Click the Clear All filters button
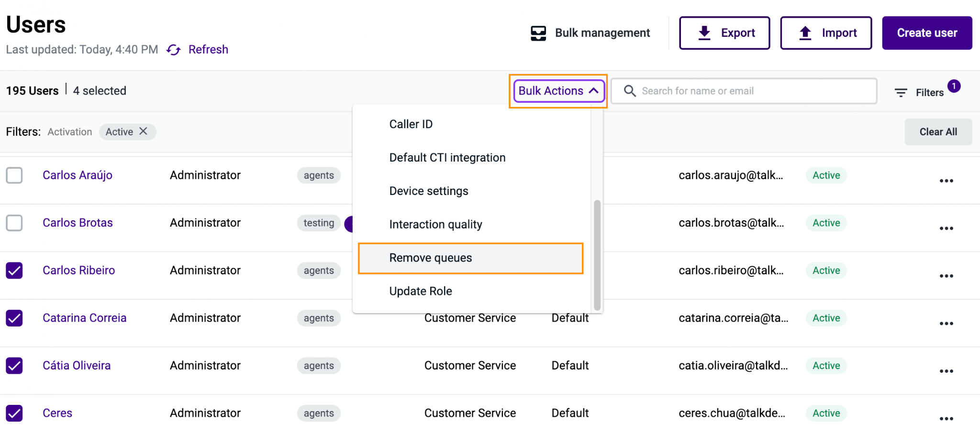Image resolution: width=980 pixels, height=435 pixels. (x=938, y=132)
